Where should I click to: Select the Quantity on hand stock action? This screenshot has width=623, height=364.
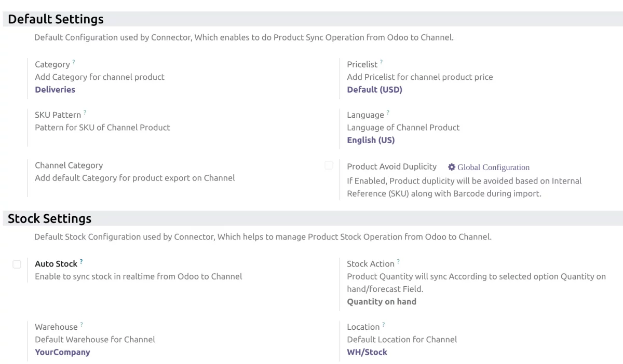tap(382, 301)
